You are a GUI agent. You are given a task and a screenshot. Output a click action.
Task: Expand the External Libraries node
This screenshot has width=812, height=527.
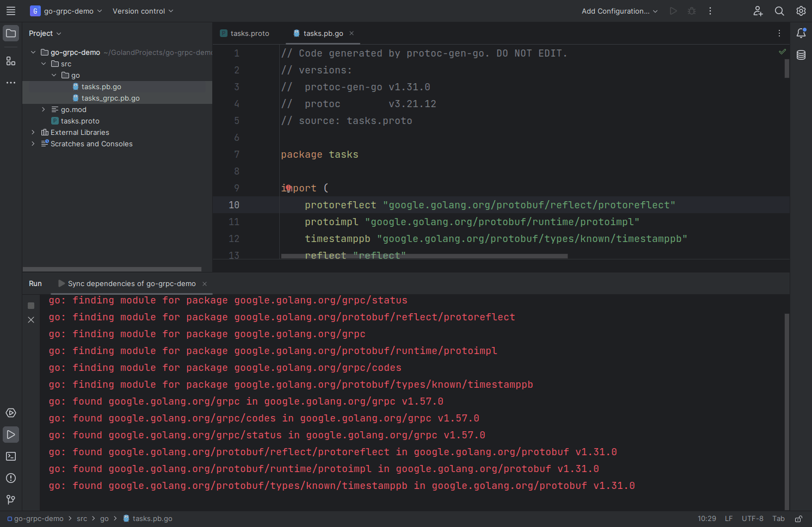point(33,132)
